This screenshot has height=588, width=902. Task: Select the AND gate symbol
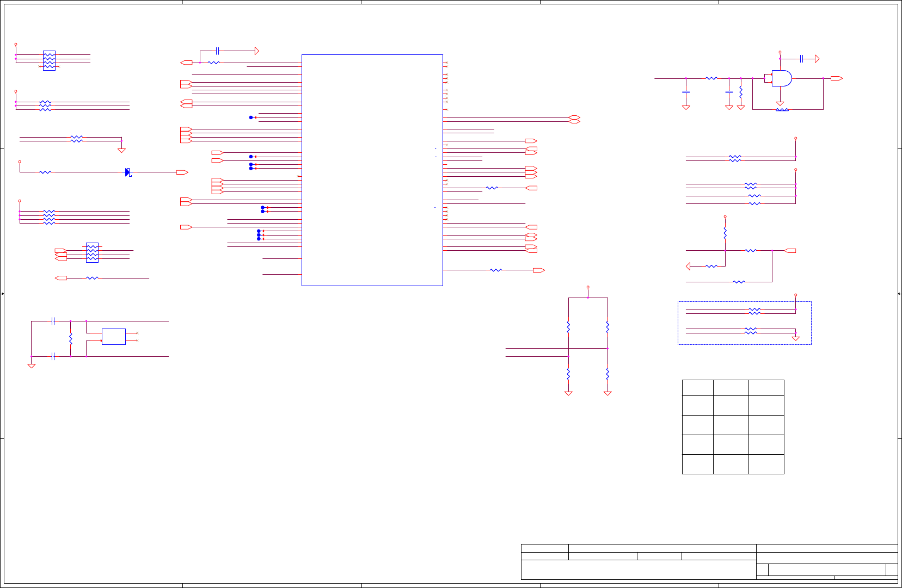coord(782,78)
